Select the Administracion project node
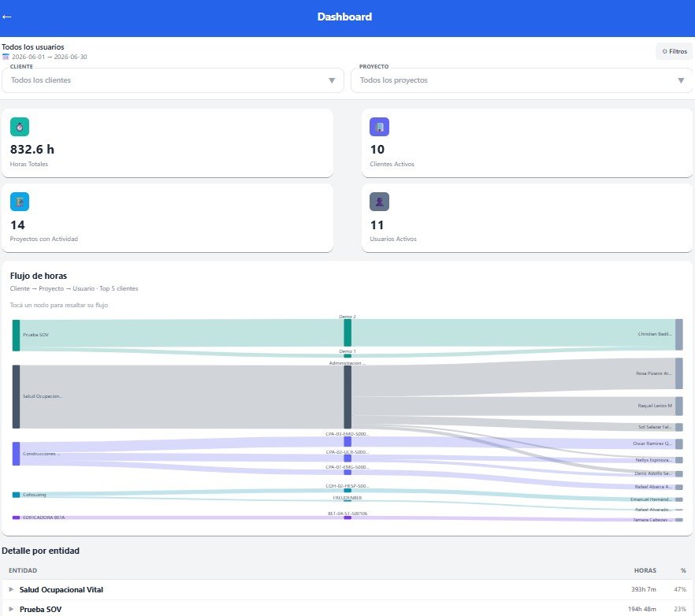The image size is (695, 616). [x=347, y=397]
